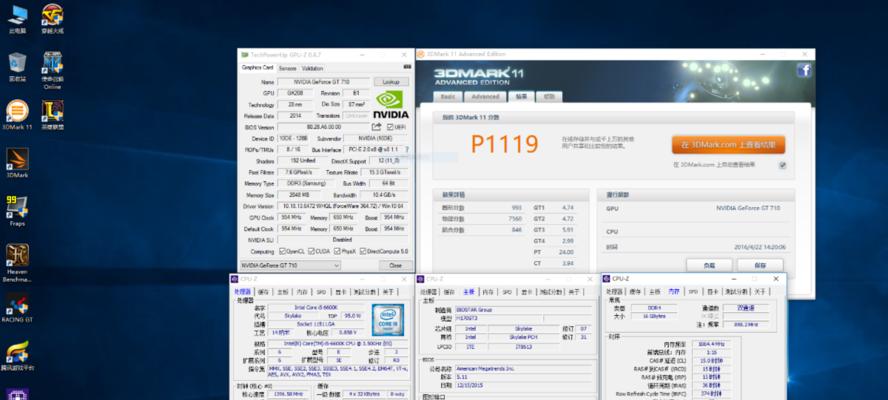
Task: Click the BIOS Version field in GPU-Z
Action: [323, 127]
